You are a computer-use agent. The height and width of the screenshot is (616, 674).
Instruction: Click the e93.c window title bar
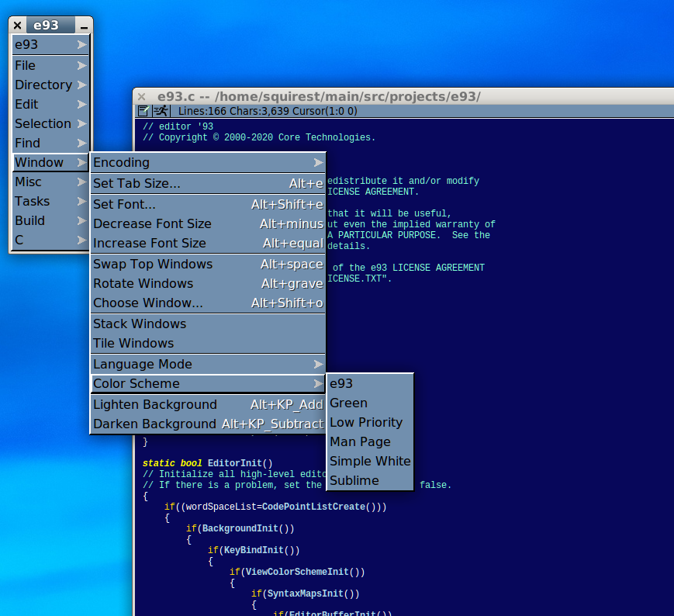point(404,97)
